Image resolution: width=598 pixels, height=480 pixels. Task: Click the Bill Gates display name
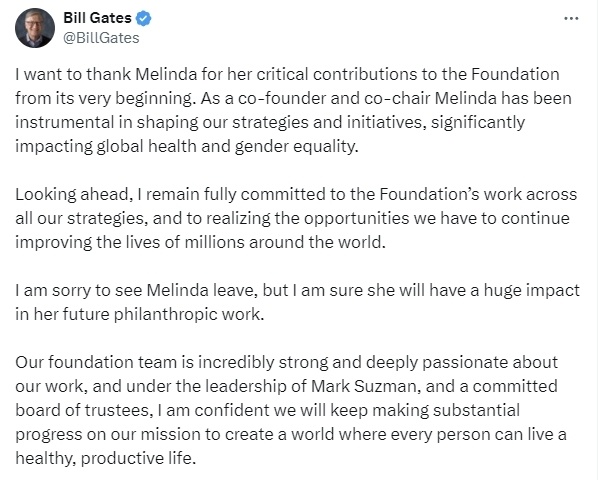point(97,18)
